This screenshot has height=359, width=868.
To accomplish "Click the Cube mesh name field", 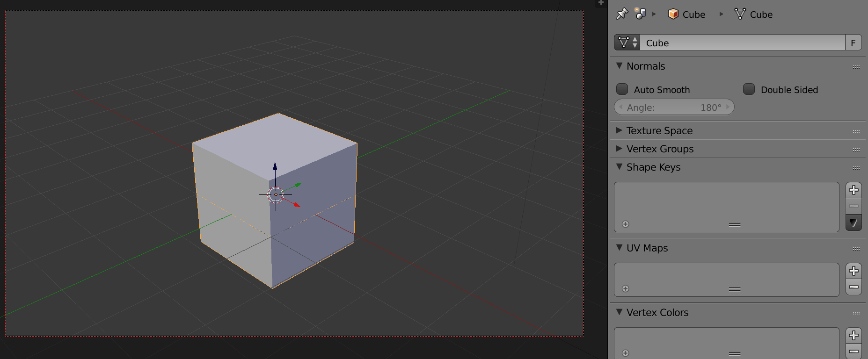I will pos(742,43).
